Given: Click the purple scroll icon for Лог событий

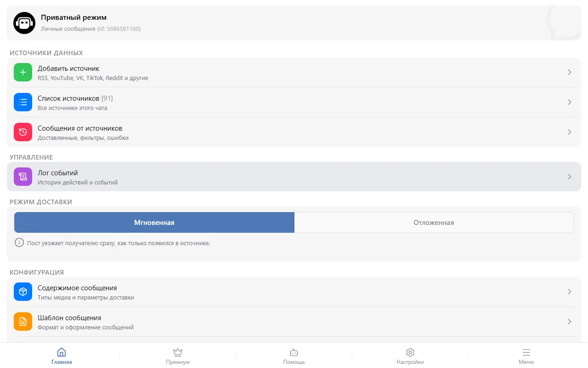Looking at the screenshot, I should [x=23, y=177].
